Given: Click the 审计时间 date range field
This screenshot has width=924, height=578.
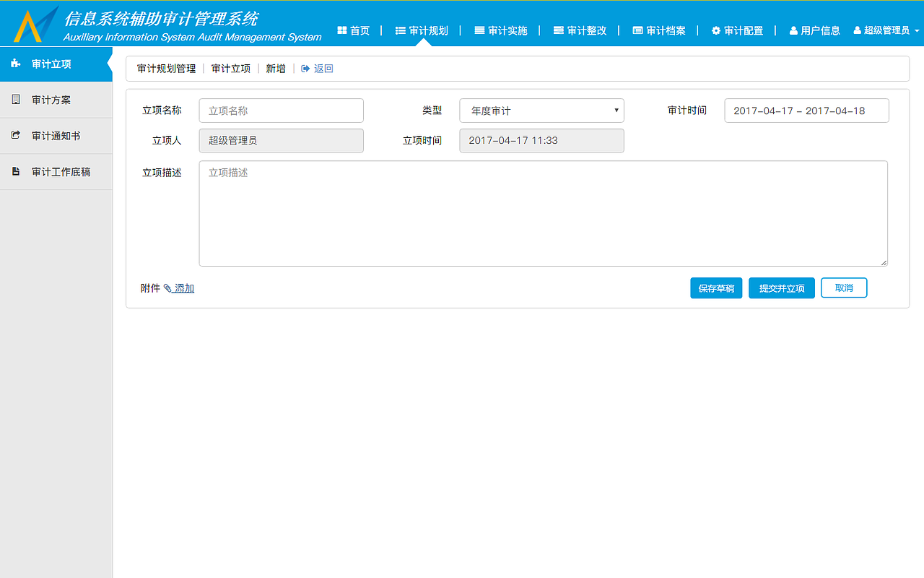Looking at the screenshot, I should coord(806,110).
